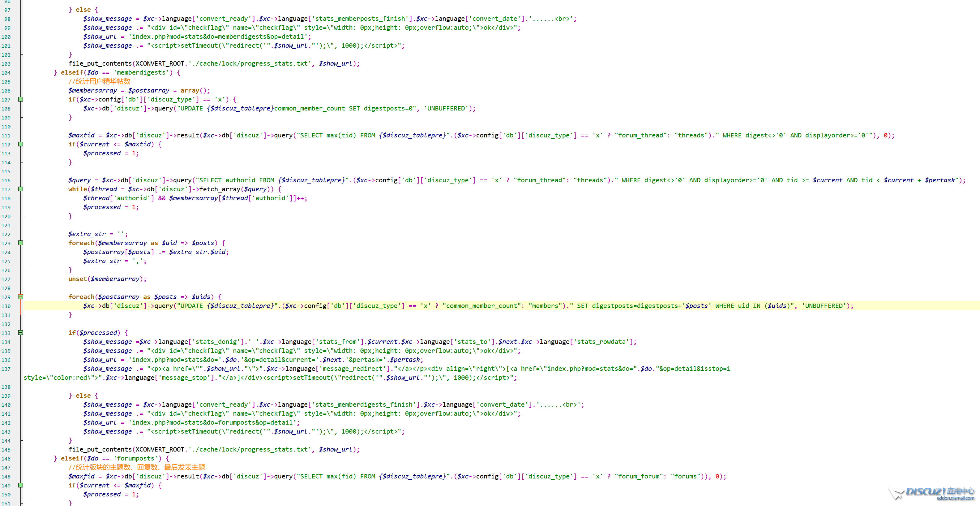Open the addon.dismall.com link
Viewport: 980px width, 506px height.
[x=955, y=498]
